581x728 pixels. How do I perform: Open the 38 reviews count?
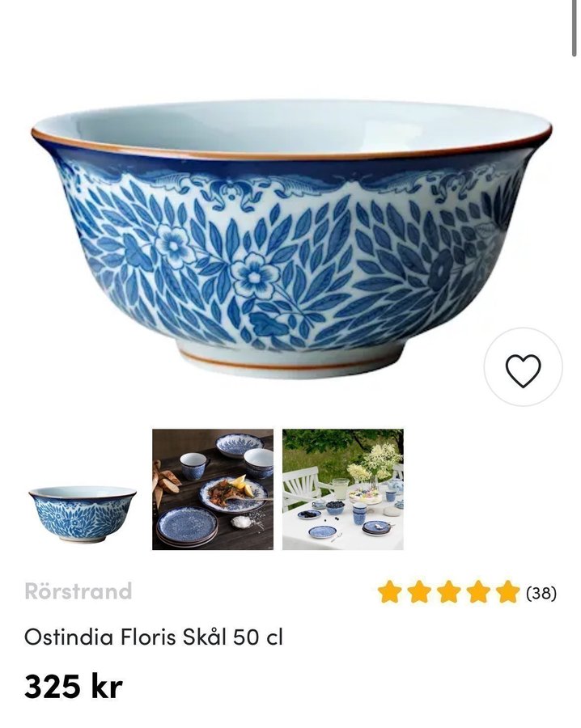tap(541, 593)
